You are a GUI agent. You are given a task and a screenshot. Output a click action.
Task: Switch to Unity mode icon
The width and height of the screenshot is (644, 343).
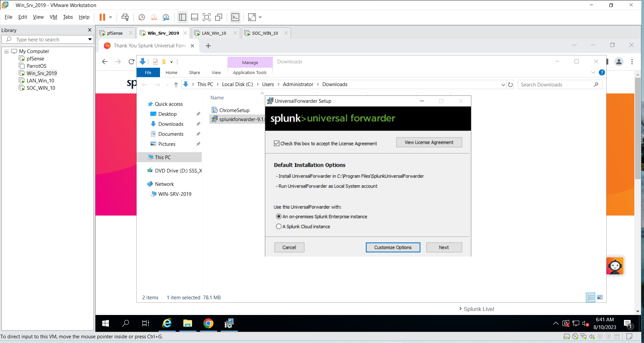pos(219,17)
